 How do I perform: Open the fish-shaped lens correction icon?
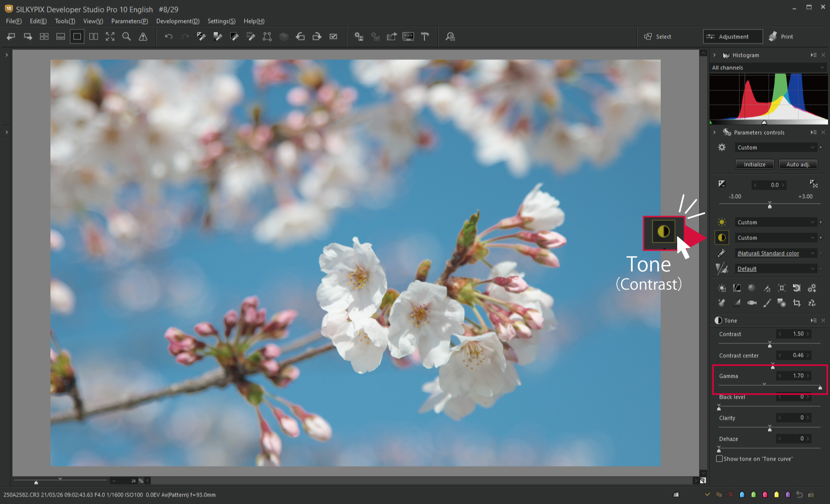pos(752,303)
